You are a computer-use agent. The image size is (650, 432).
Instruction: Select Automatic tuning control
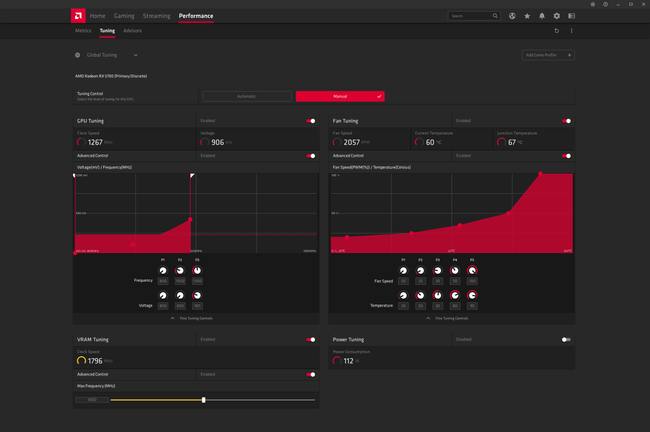tap(247, 96)
